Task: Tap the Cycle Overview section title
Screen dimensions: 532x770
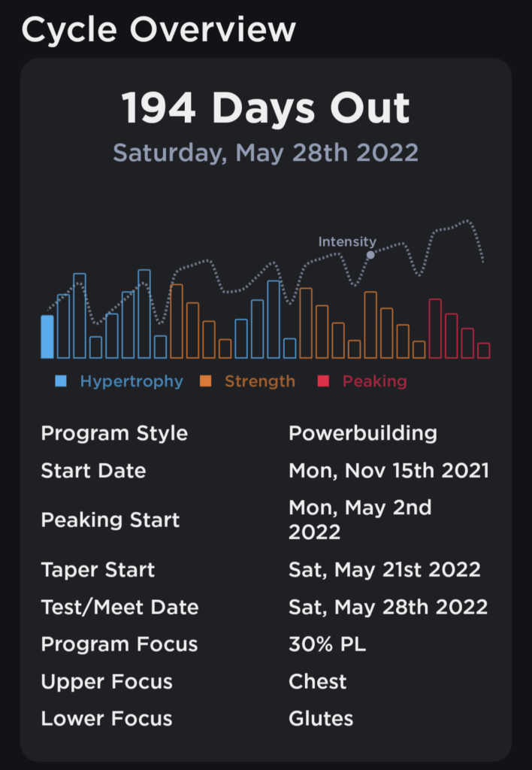Action: (x=159, y=29)
